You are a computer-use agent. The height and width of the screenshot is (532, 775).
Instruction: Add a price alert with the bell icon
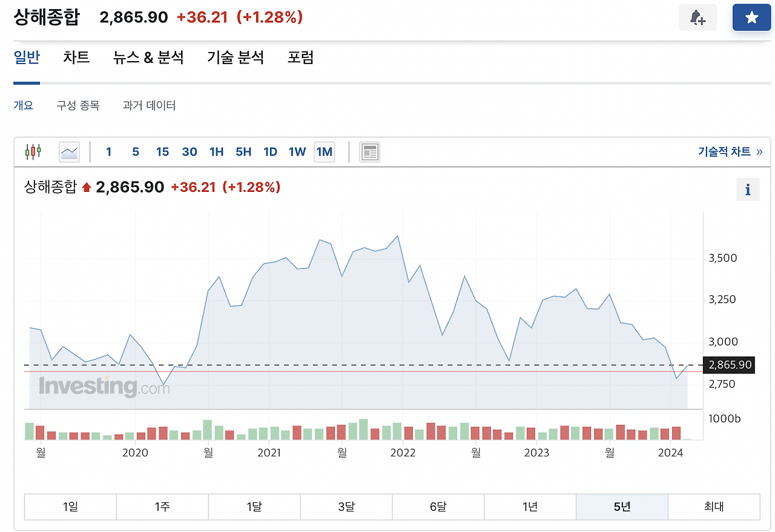pyautogui.click(x=697, y=18)
